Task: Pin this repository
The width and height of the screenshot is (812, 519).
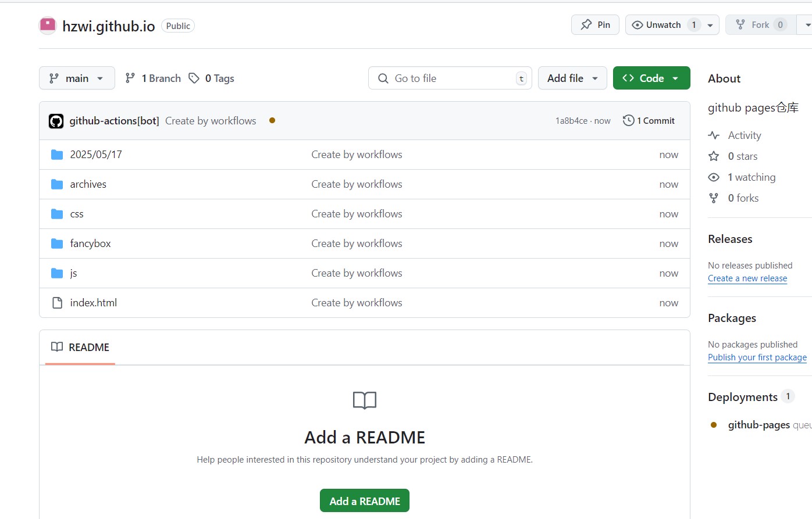Action: [595, 25]
